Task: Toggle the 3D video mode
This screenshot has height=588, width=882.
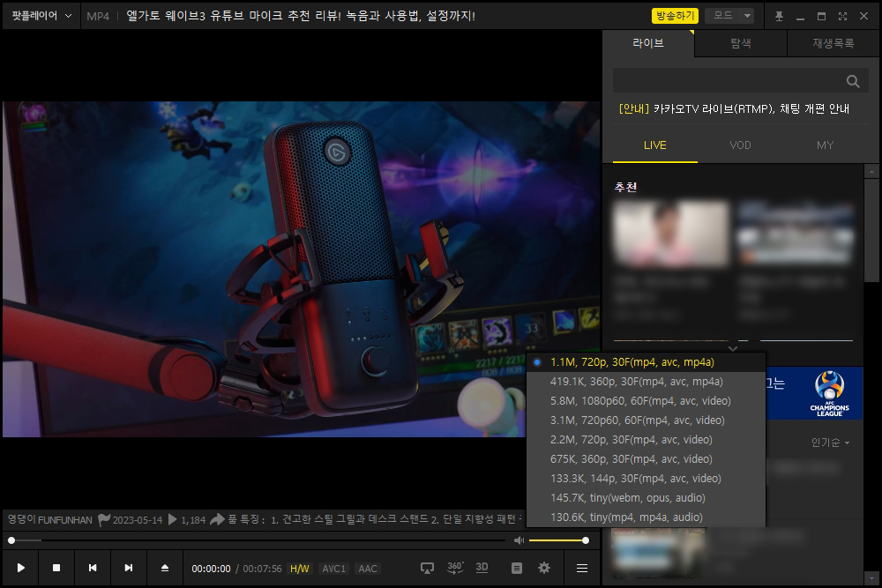Action: (x=482, y=568)
